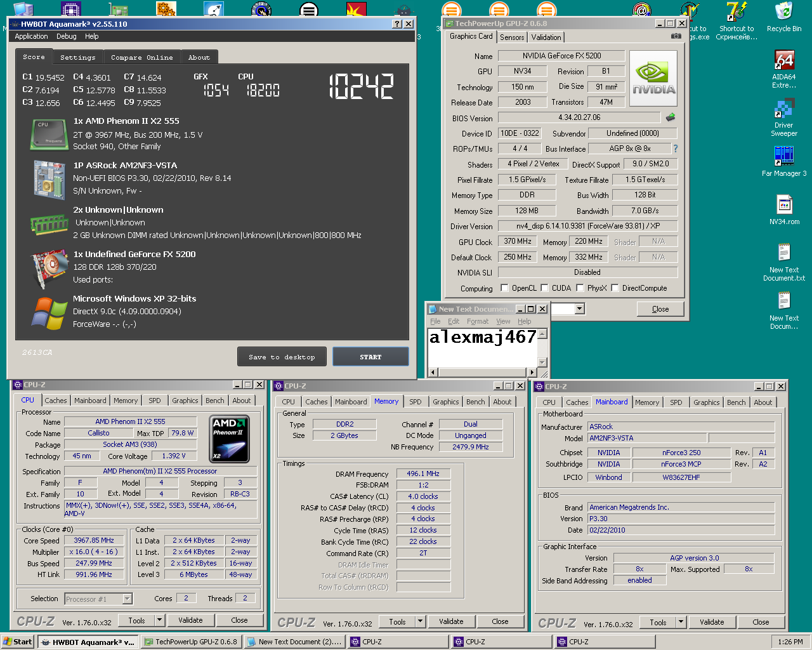Open the Application menu in Aquamark
Viewport: 812px width, 650px height.
tap(31, 36)
